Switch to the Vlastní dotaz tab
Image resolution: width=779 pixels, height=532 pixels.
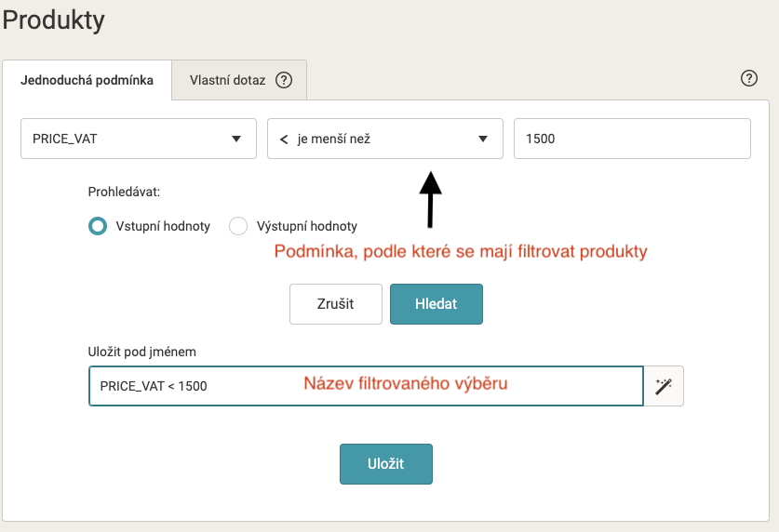tap(239, 80)
